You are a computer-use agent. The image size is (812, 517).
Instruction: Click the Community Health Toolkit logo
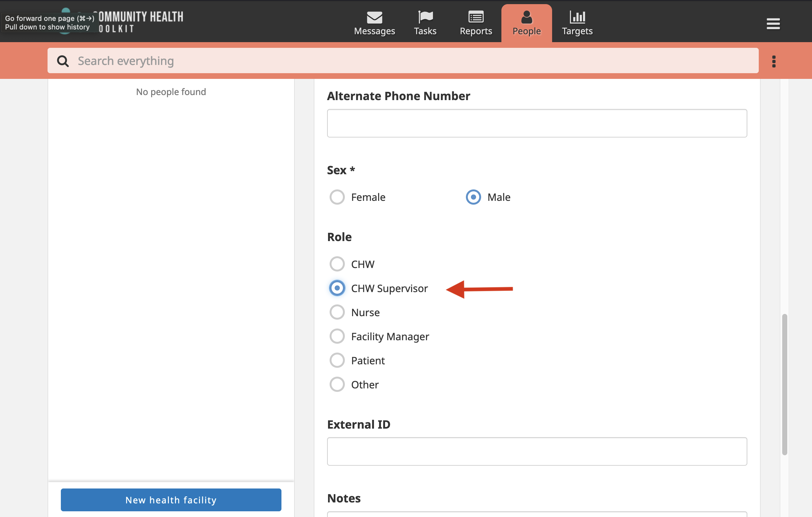(x=121, y=21)
